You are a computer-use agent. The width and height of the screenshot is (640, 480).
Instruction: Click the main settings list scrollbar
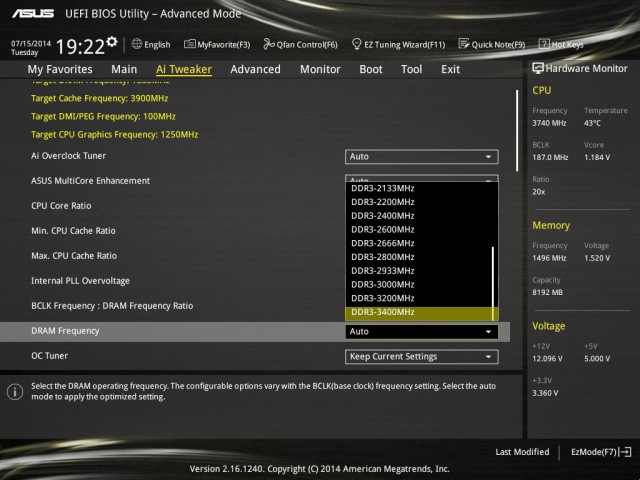[x=517, y=131]
